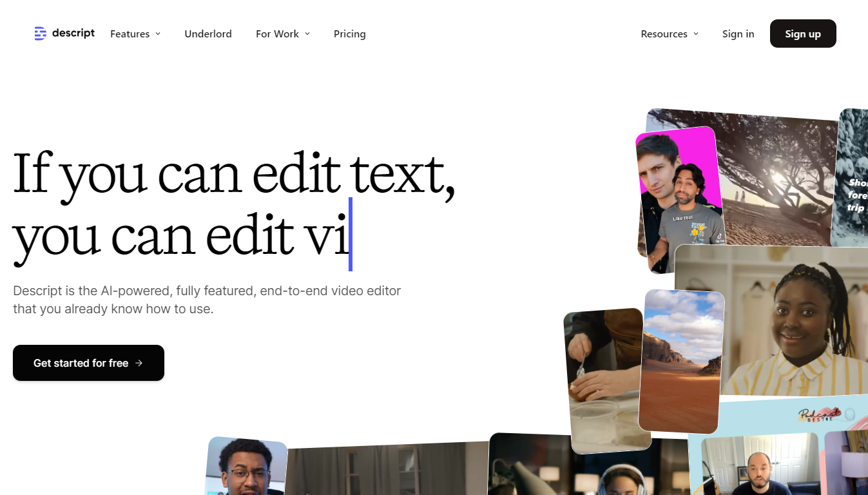
Task: Expand the Features dropdown chevron
Action: point(158,34)
